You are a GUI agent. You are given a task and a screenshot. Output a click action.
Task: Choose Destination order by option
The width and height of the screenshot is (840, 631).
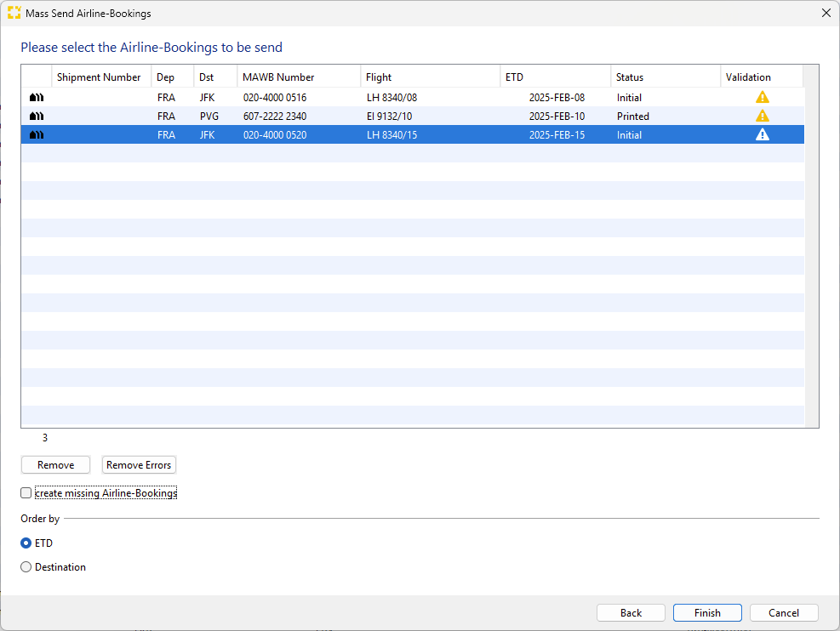coord(26,567)
